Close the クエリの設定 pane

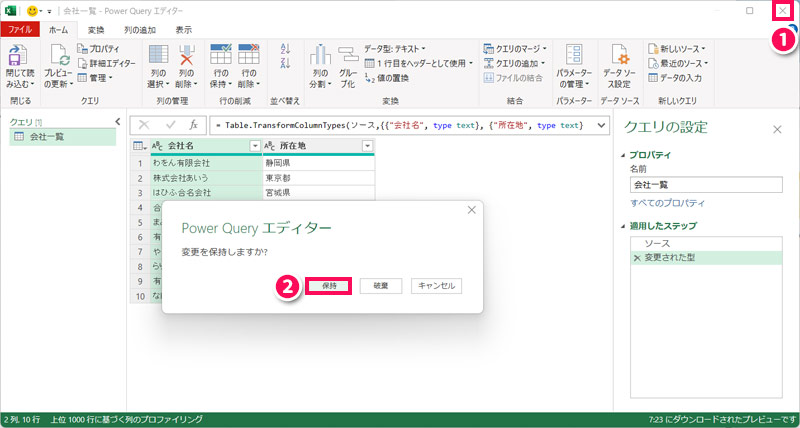(x=777, y=130)
